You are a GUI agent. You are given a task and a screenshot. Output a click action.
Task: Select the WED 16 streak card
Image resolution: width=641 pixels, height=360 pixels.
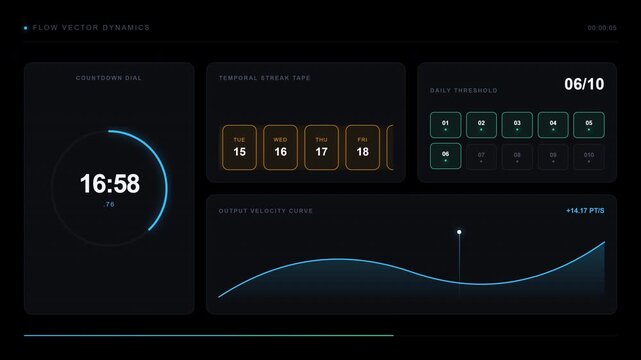[x=280, y=148]
